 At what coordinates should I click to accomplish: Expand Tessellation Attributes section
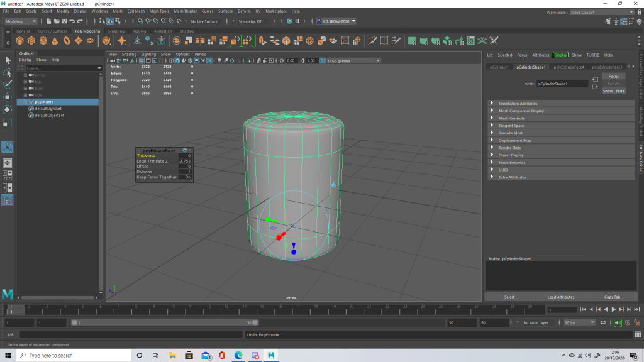click(518, 104)
